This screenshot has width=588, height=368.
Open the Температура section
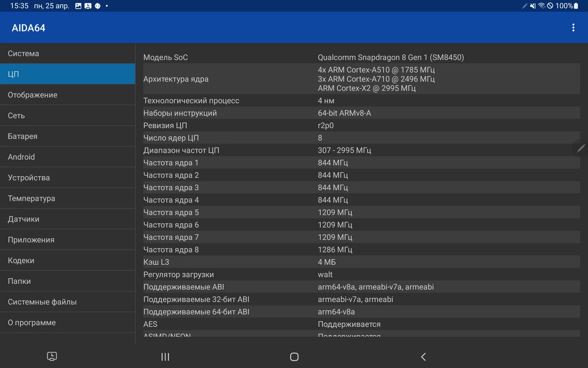68,198
